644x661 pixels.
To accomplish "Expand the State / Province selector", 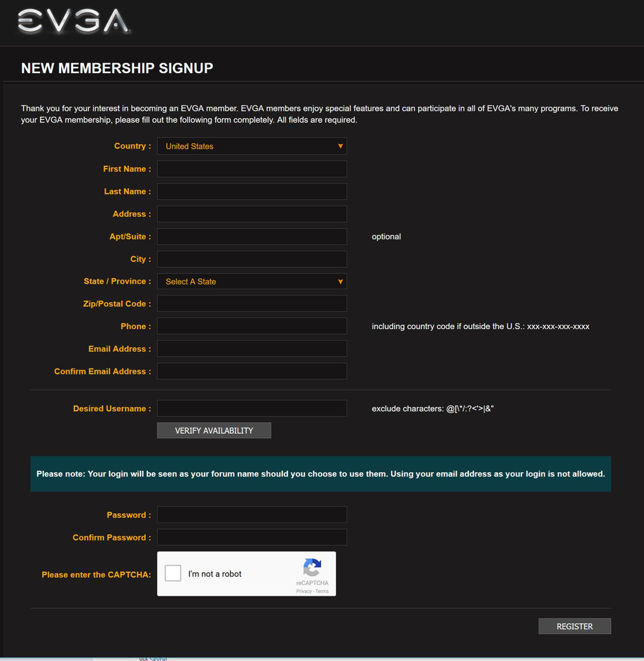I will pyautogui.click(x=251, y=282).
